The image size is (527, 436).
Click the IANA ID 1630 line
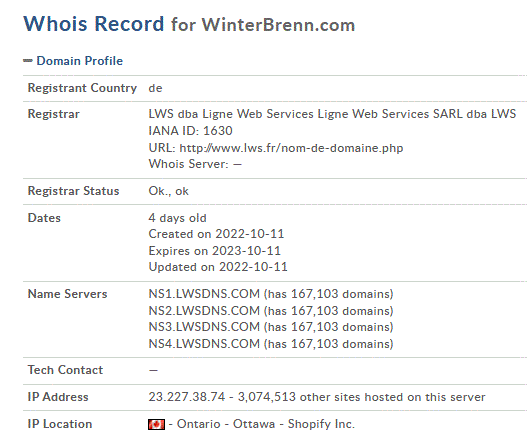click(x=190, y=131)
